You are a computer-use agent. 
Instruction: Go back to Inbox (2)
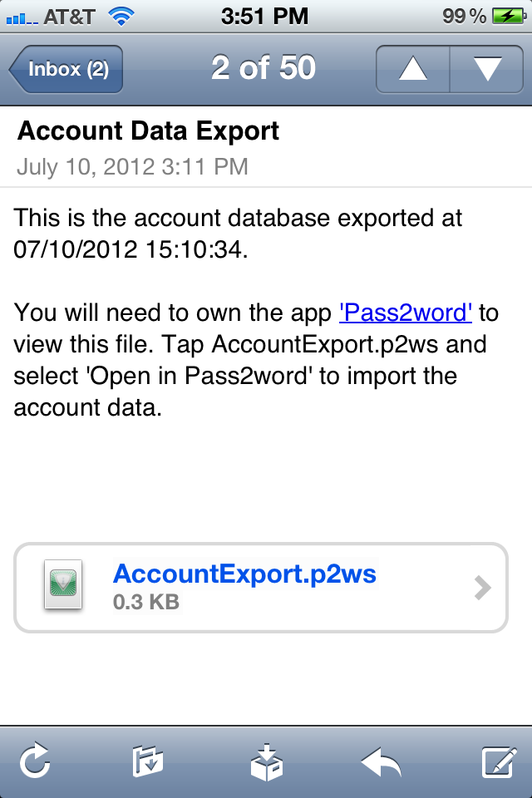click(x=66, y=68)
